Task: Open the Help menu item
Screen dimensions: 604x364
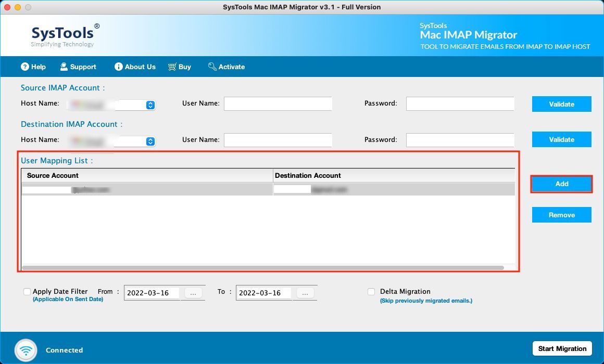Action: click(x=33, y=67)
